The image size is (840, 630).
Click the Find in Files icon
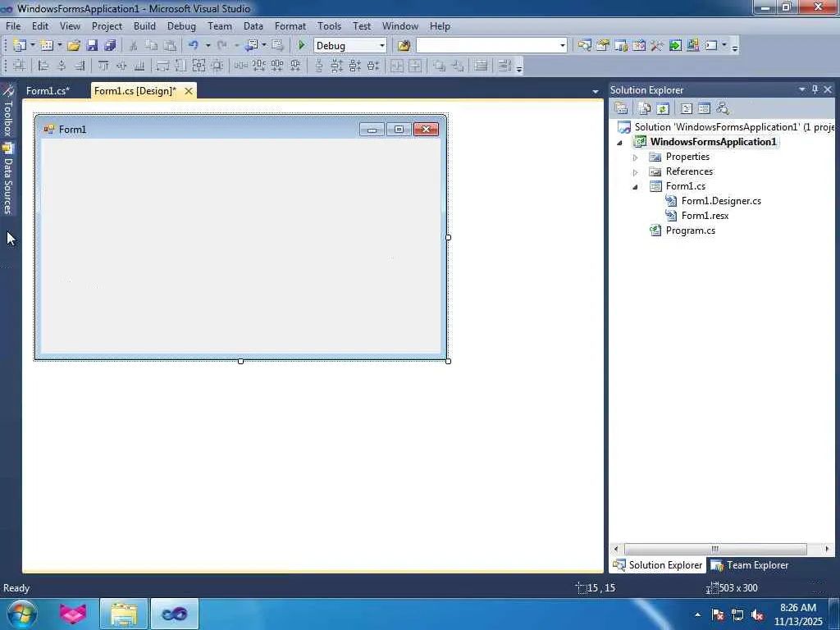tap(404, 46)
